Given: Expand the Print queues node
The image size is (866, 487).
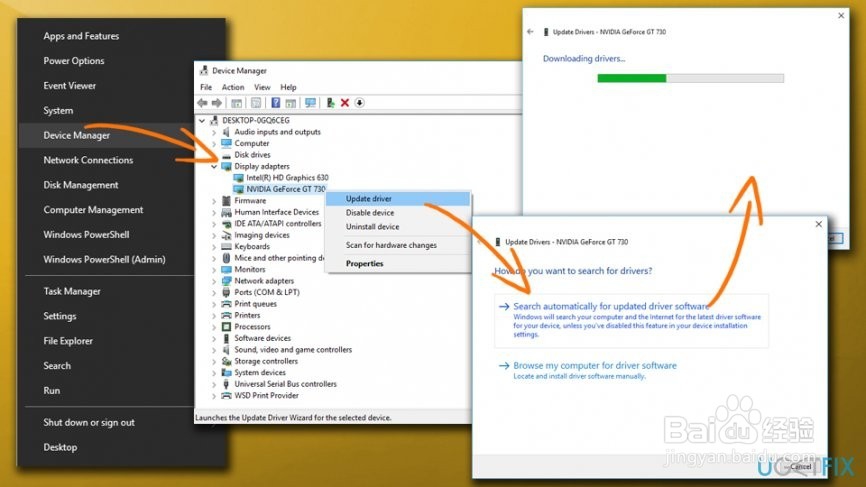Looking at the screenshot, I should click(x=214, y=304).
